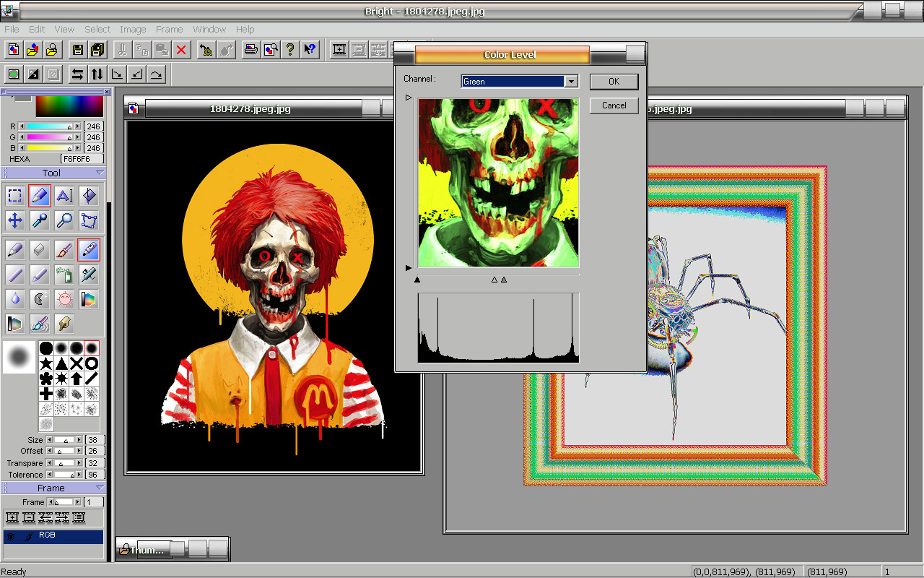Select the rectangular selection tool

[15, 196]
